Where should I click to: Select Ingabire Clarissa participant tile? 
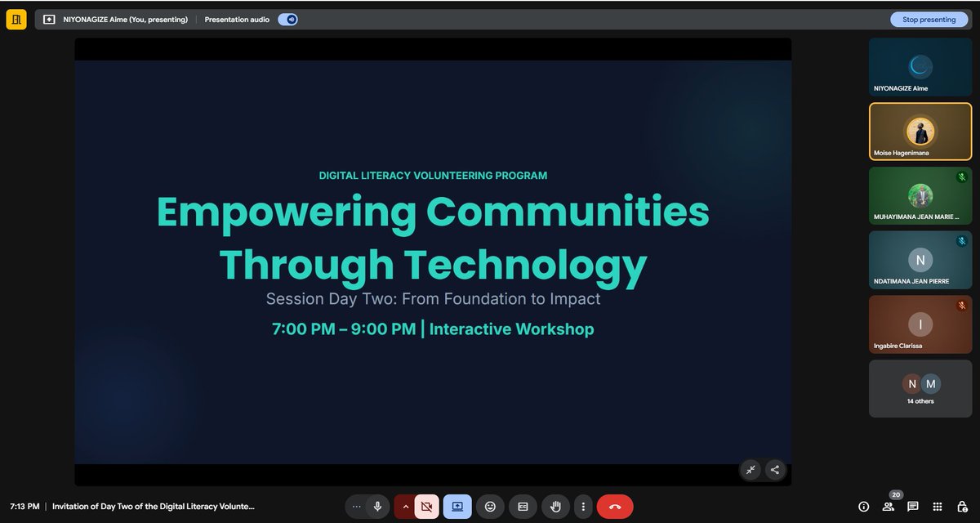point(920,324)
